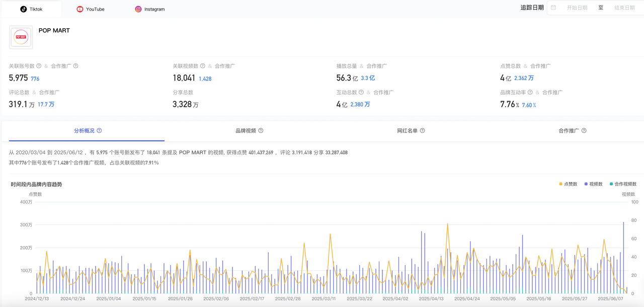Click the 时间段内品牌内容趋势 chart title
This screenshot has width=644, height=307.
point(36,185)
